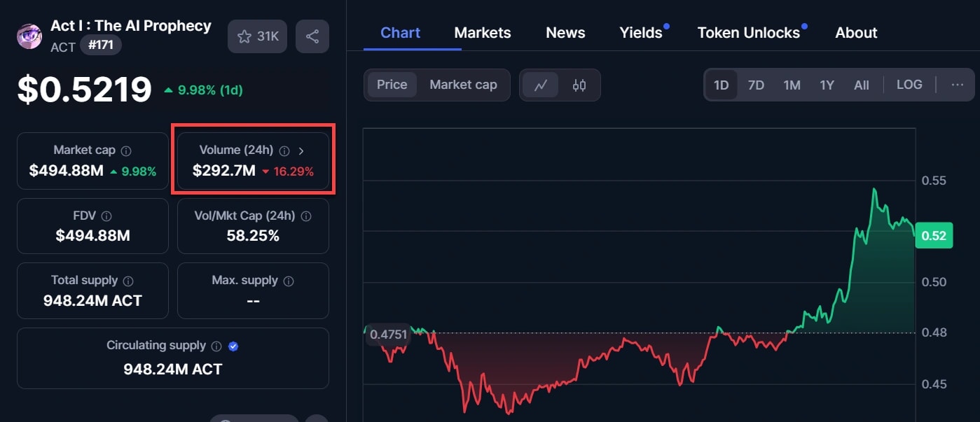The height and width of the screenshot is (422, 980).
Task: Click Market cap info icon
Action: (126, 150)
